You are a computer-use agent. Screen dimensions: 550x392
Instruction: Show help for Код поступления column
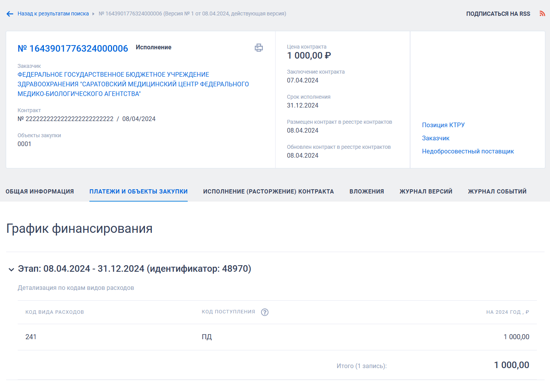tap(265, 312)
